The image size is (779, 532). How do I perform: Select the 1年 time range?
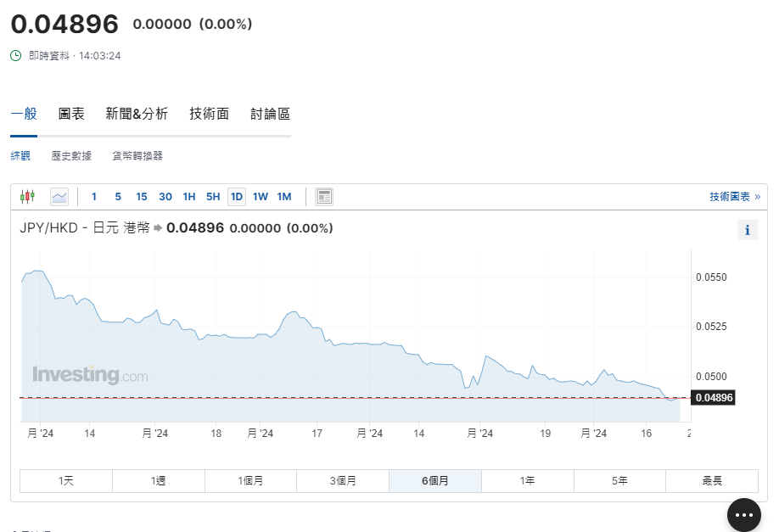coord(527,481)
